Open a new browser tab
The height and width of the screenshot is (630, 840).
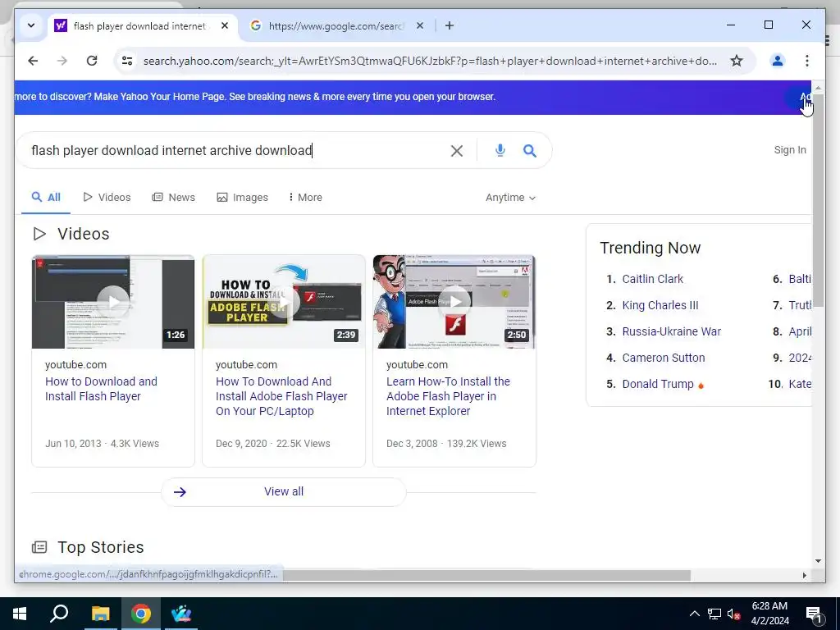450,25
